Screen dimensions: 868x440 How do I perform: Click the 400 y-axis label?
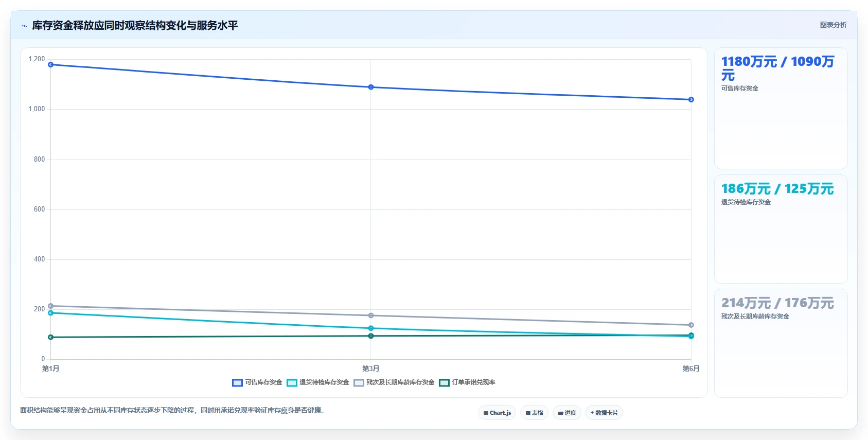coord(39,259)
